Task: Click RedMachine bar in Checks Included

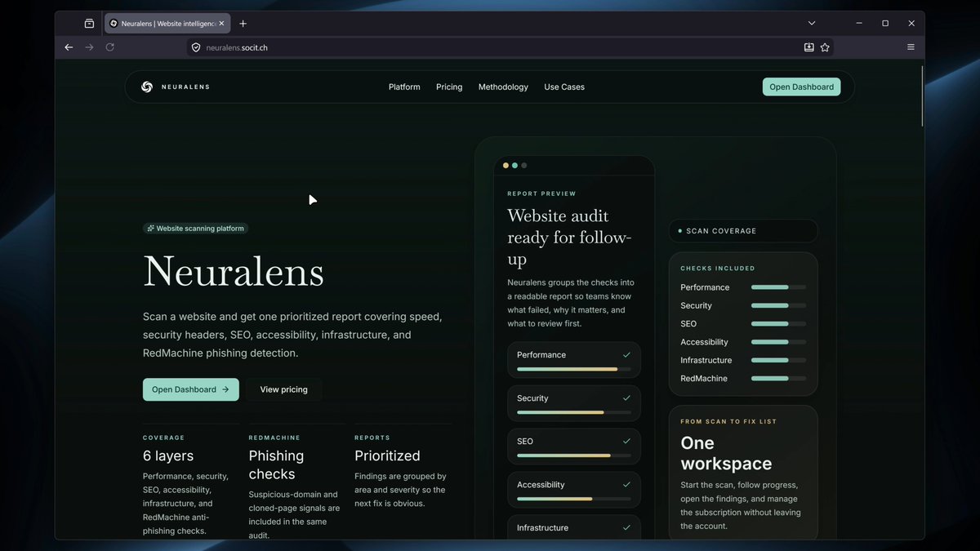Action: (778, 379)
